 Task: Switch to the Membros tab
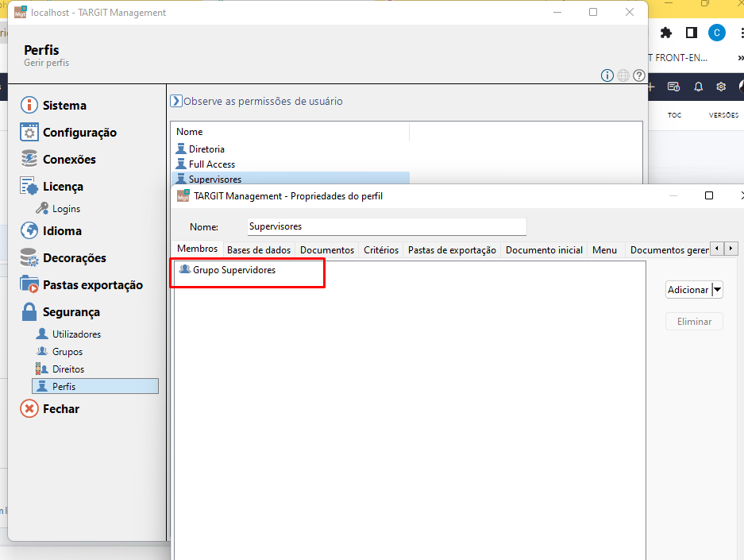click(198, 249)
